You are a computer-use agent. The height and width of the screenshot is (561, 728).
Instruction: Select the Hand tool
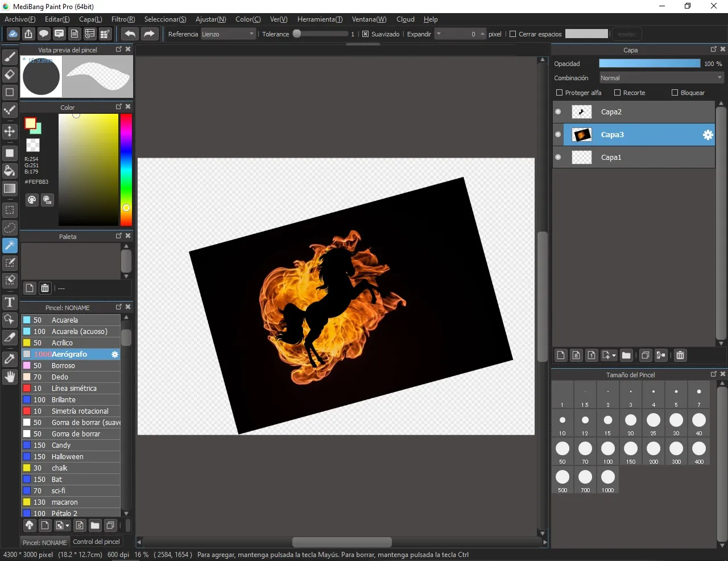(x=10, y=377)
